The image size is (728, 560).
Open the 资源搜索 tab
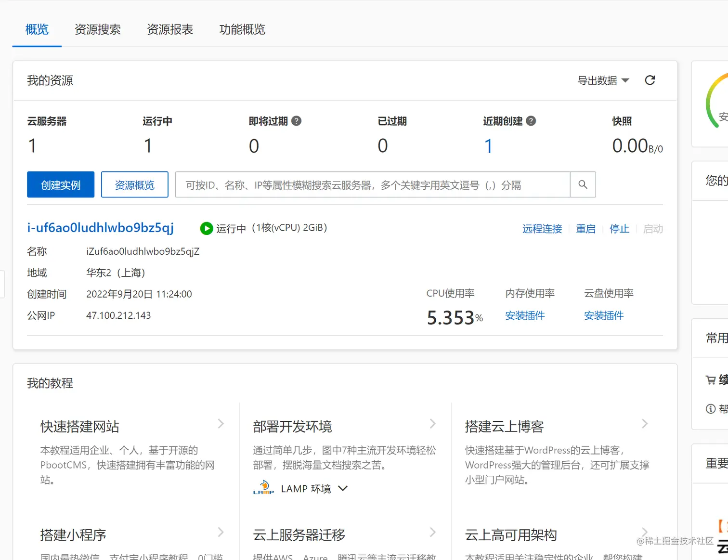point(98,29)
